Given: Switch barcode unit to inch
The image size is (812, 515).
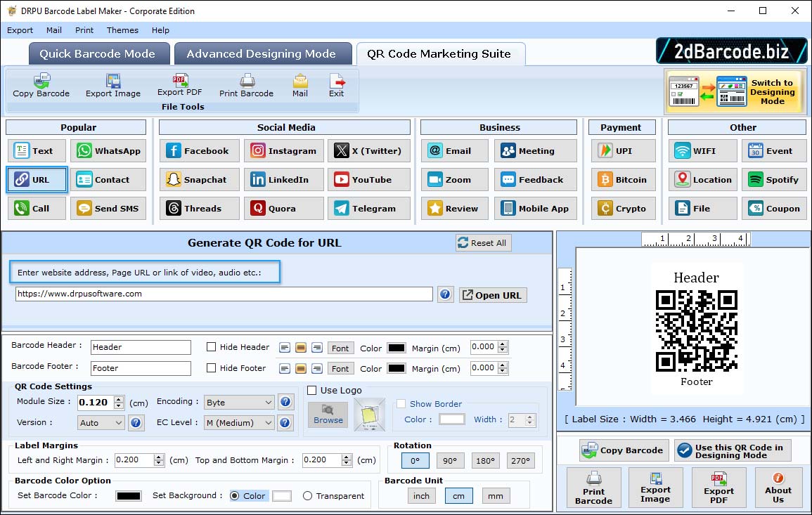Looking at the screenshot, I should click(x=421, y=496).
